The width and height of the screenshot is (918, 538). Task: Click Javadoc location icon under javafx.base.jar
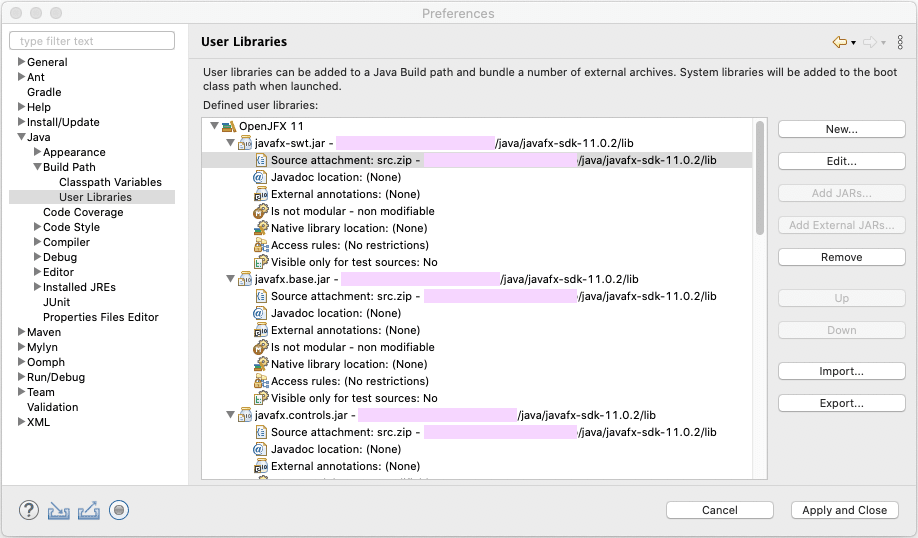coord(259,313)
